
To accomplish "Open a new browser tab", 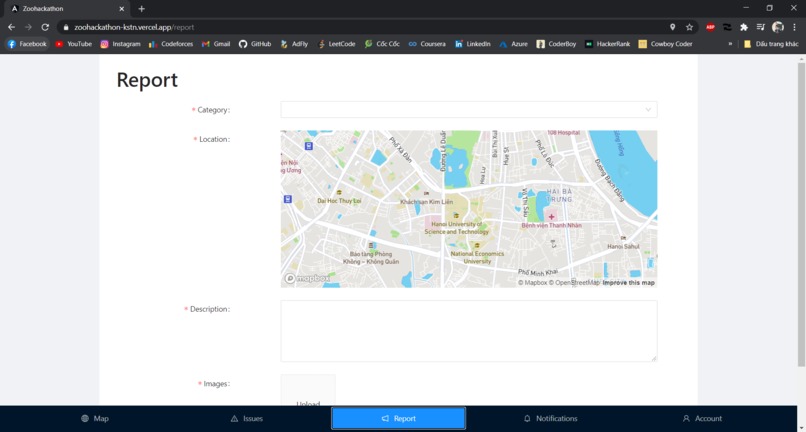I will point(141,9).
